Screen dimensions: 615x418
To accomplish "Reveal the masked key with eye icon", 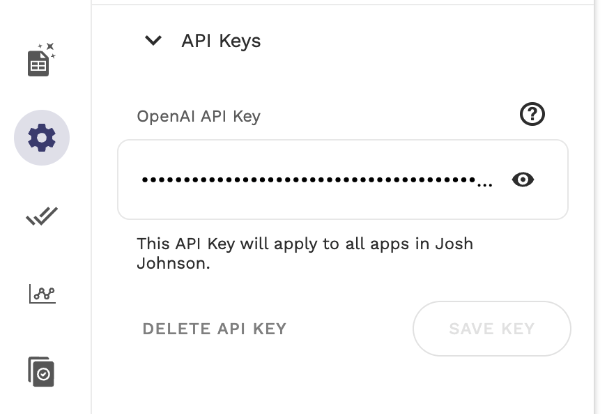I will click(x=523, y=180).
